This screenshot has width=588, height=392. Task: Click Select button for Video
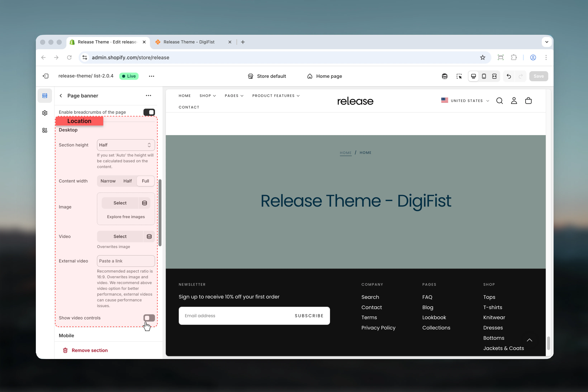tap(120, 237)
